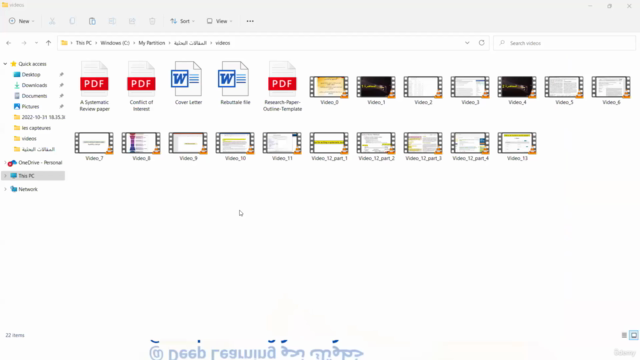
Task: Select Research-Paper-Outline-Template PDF
Action: (x=282, y=86)
